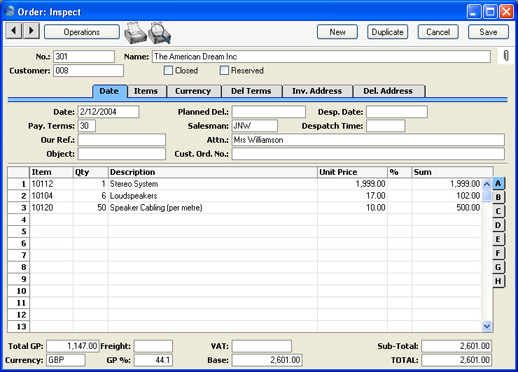Viewport: 518px width, 372px height.
Task: Click the Our Ref. field
Action: point(122,140)
